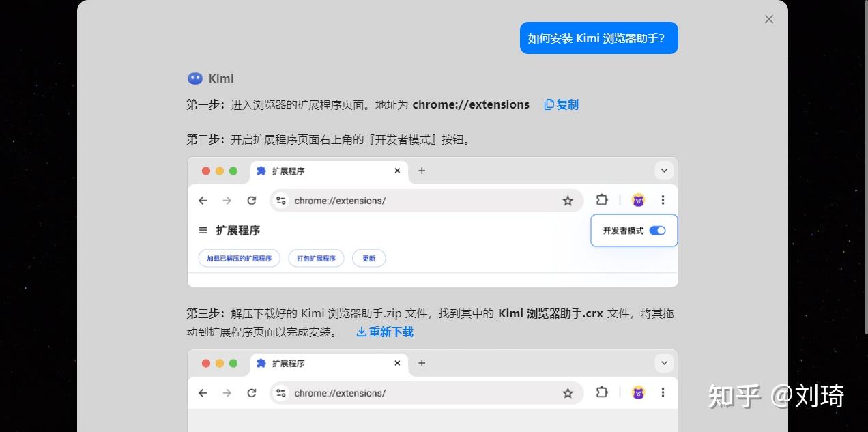Select the 扩展程序 tab in first screenshot

click(330, 171)
